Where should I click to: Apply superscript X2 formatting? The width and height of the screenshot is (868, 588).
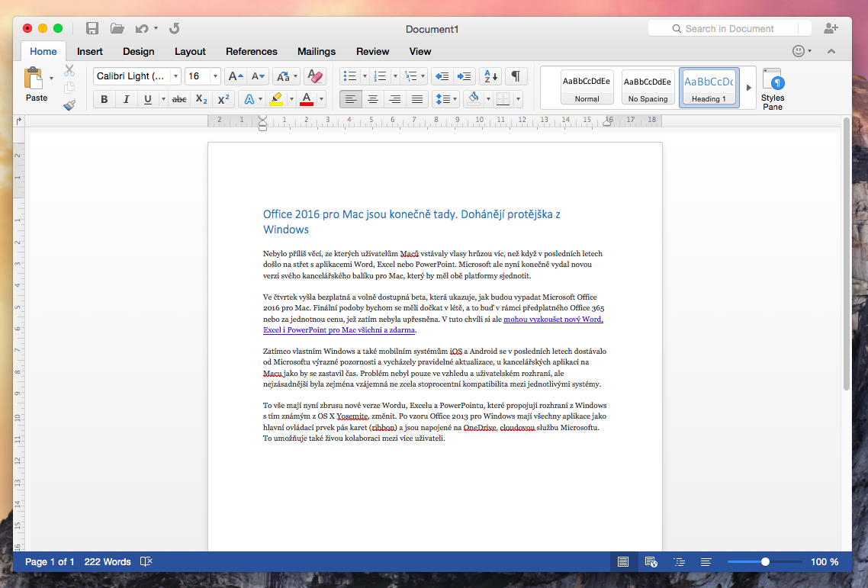(x=223, y=99)
